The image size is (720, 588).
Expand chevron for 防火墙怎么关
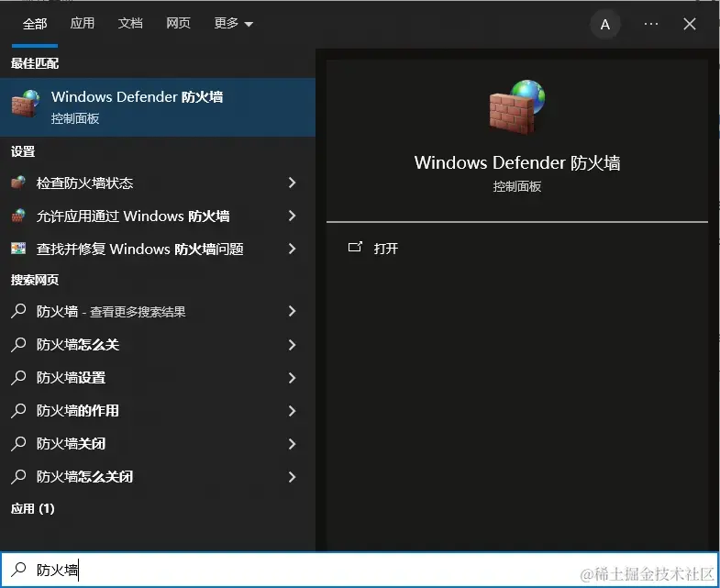[x=292, y=345]
